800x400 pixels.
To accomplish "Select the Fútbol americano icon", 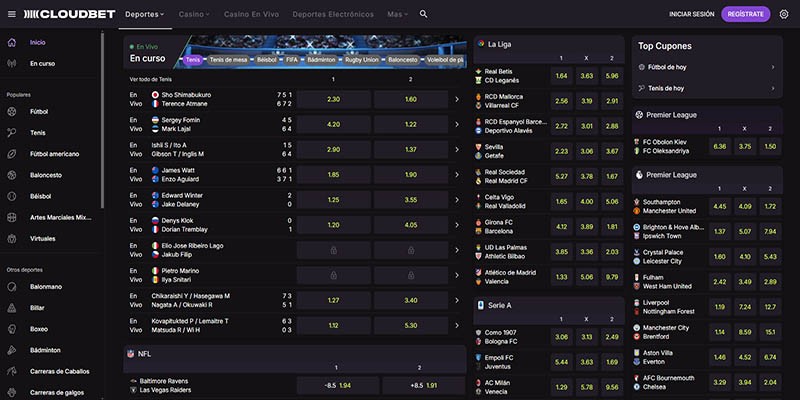I will [x=12, y=154].
